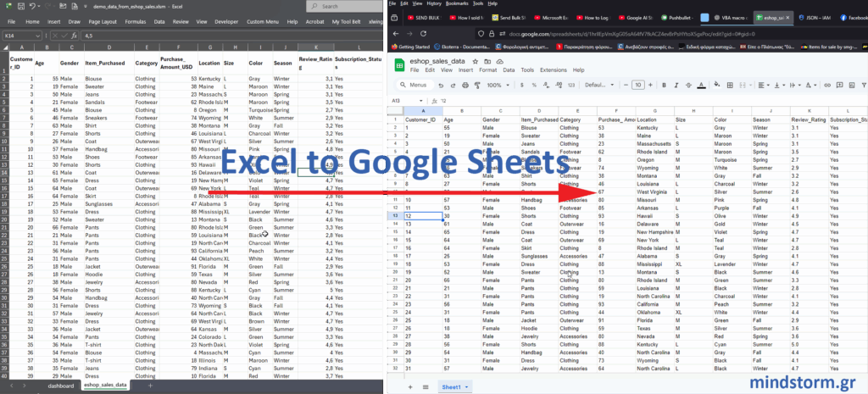Open the Default font dropdown
Image resolution: width=868 pixels, height=394 pixels.
[x=600, y=86]
